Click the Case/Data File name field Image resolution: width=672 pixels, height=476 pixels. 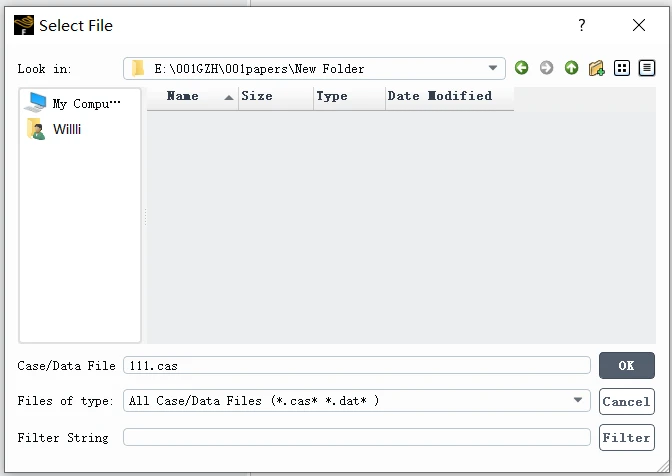(356, 366)
